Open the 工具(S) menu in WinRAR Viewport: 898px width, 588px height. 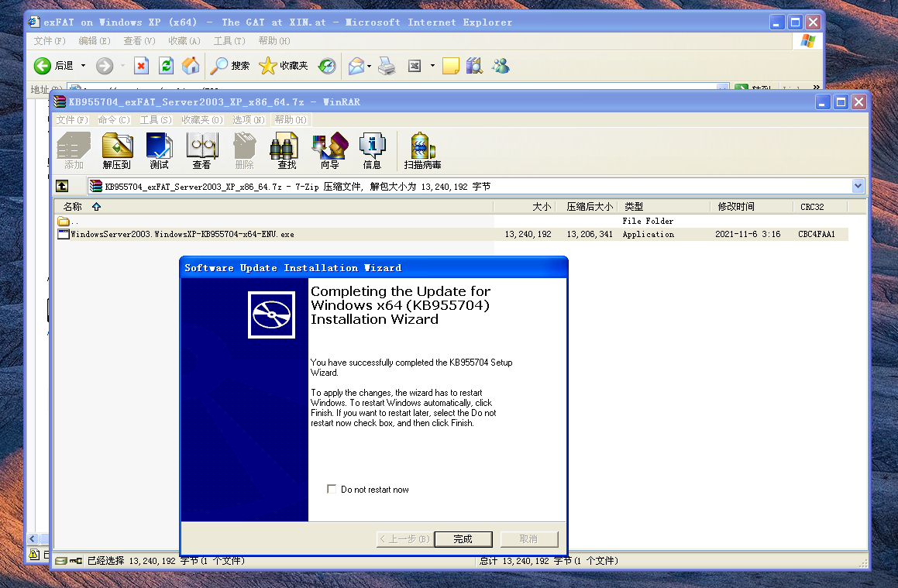point(156,119)
